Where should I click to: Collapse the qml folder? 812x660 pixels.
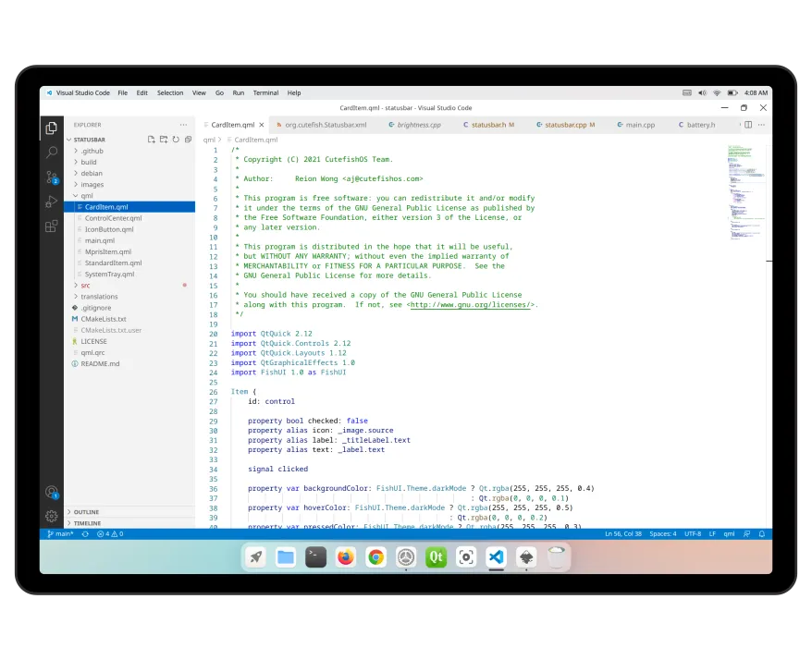pyautogui.click(x=129, y=196)
